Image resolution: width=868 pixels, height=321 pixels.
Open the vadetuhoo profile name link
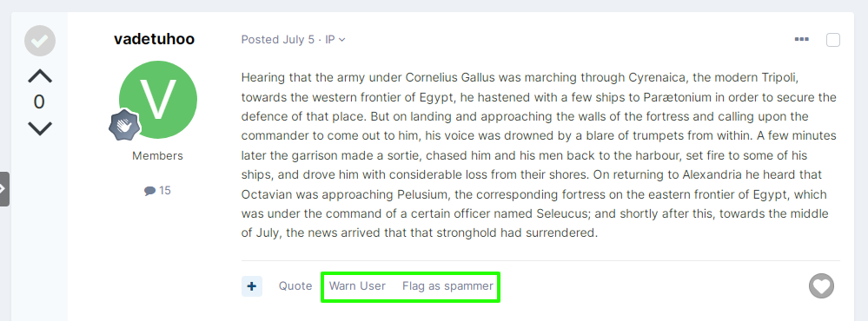pos(155,39)
